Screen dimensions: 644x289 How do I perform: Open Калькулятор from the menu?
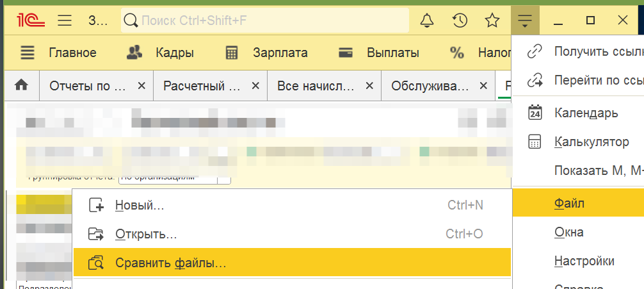(x=578, y=142)
